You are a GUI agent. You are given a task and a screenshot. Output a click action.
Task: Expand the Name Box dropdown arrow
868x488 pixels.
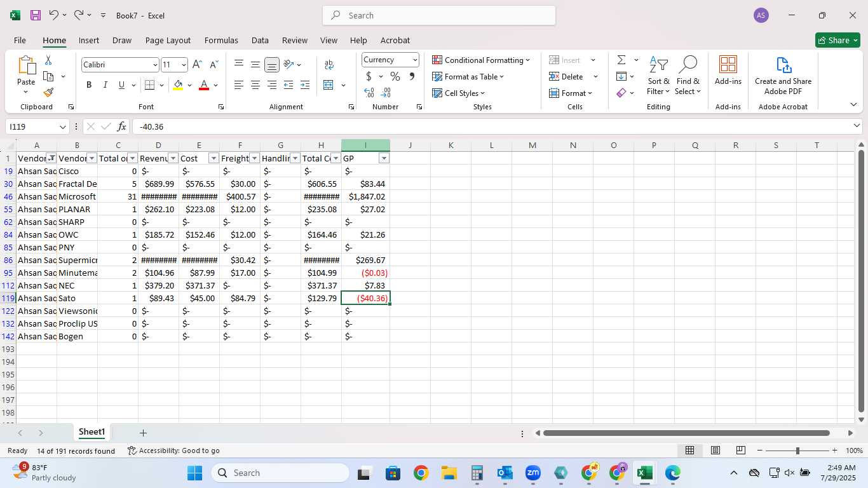tap(62, 127)
